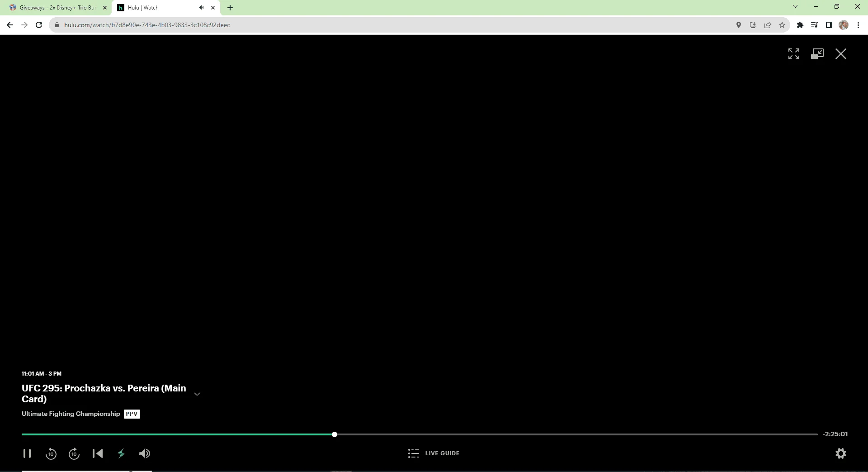Go forward in browser history
Image resolution: width=868 pixels, height=472 pixels.
point(24,25)
